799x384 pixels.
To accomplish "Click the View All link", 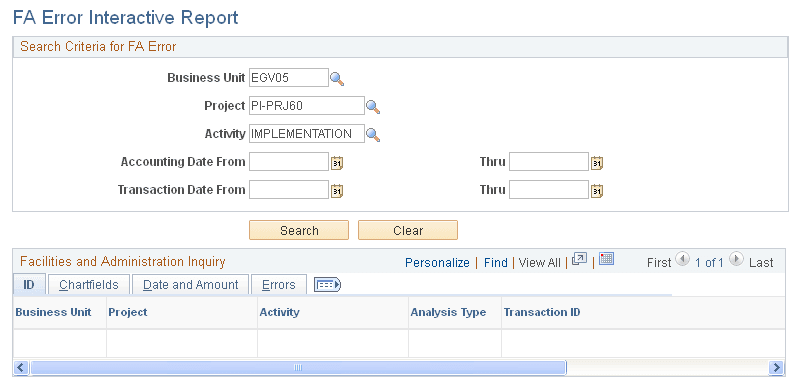I will pos(540,263).
